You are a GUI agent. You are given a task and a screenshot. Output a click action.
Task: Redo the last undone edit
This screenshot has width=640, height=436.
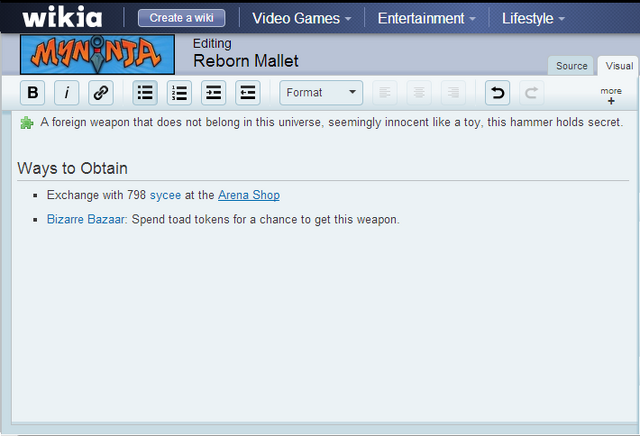(x=531, y=93)
